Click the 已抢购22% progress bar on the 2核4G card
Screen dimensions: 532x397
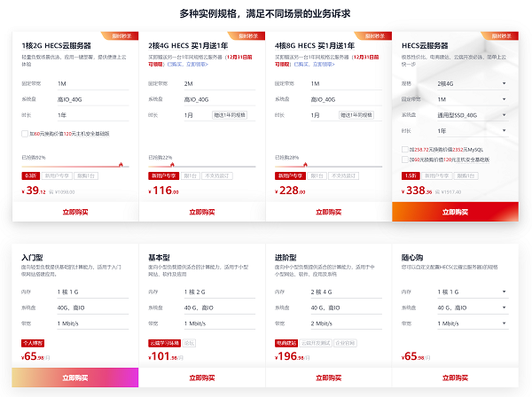click(202, 167)
